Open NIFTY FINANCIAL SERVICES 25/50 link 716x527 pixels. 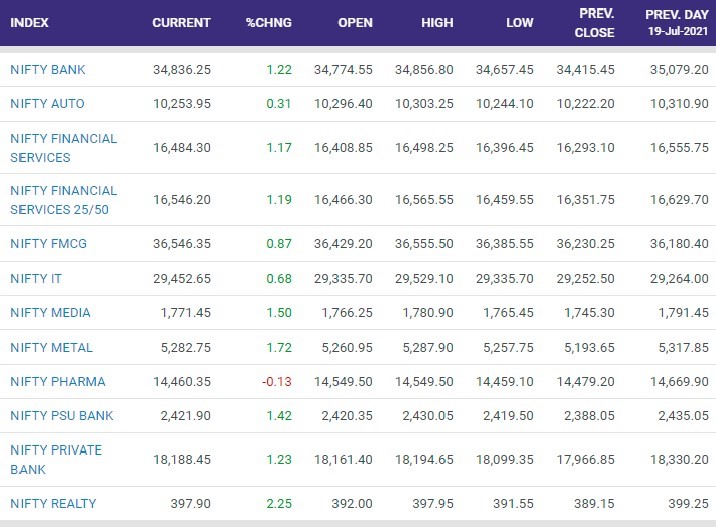coord(63,200)
